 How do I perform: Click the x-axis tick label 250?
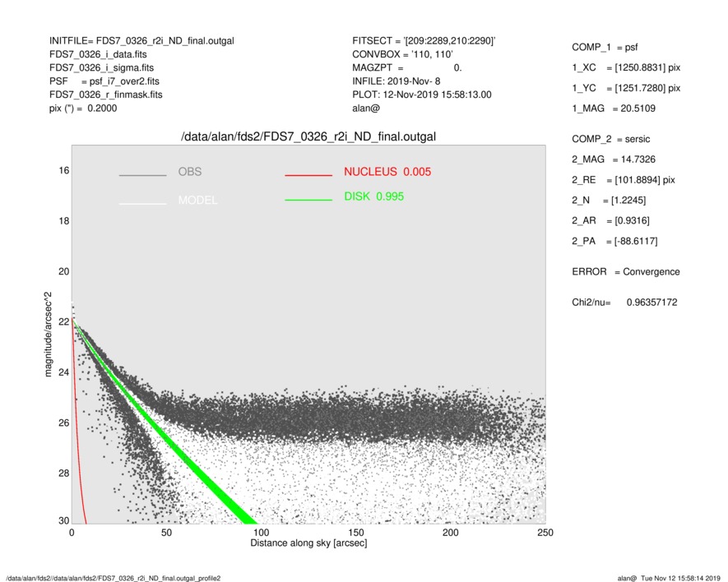coord(545,533)
